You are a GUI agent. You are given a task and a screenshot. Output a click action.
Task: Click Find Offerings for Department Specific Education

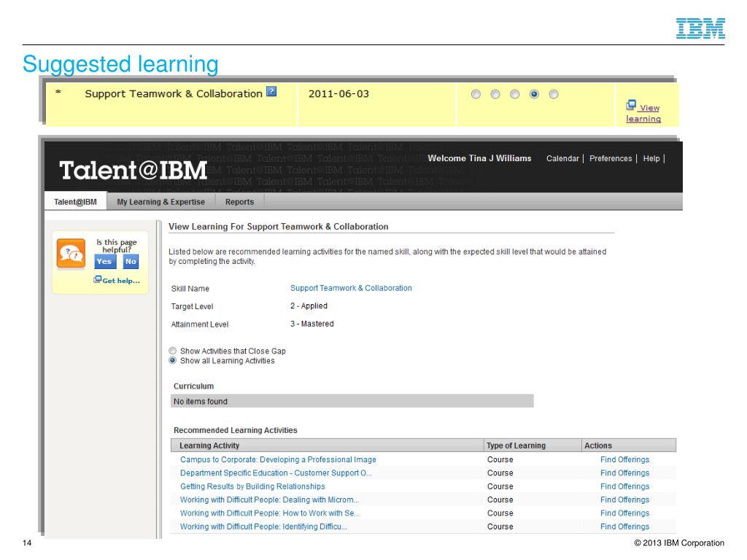click(624, 472)
